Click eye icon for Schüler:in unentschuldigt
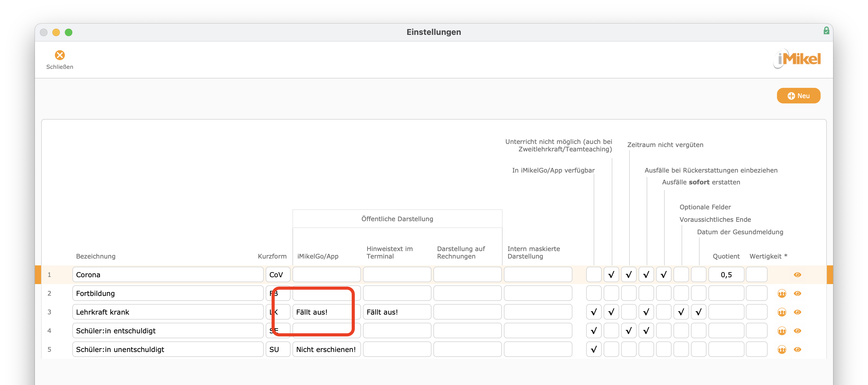 (x=797, y=349)
